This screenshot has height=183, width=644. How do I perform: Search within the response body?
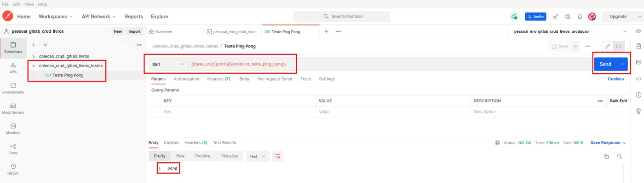tap(620, 156)
